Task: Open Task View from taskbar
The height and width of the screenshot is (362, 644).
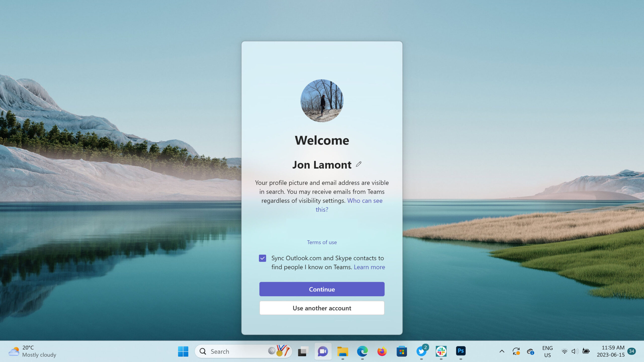Action: click(303, 351)
